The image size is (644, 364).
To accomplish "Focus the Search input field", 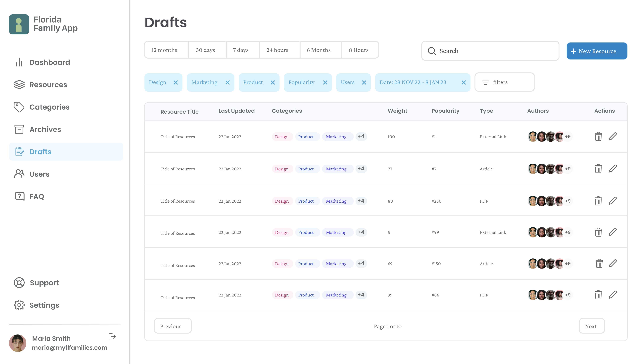I will click(x=490, y=51).
